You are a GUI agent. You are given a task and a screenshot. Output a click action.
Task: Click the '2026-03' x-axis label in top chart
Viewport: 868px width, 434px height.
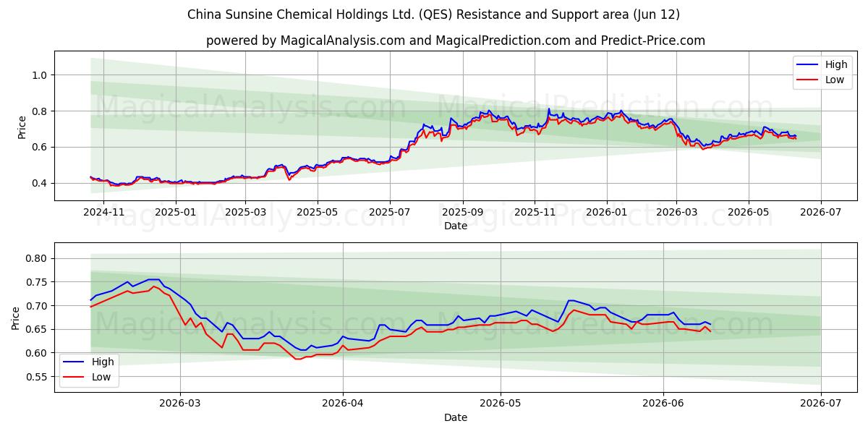[676, 212]
